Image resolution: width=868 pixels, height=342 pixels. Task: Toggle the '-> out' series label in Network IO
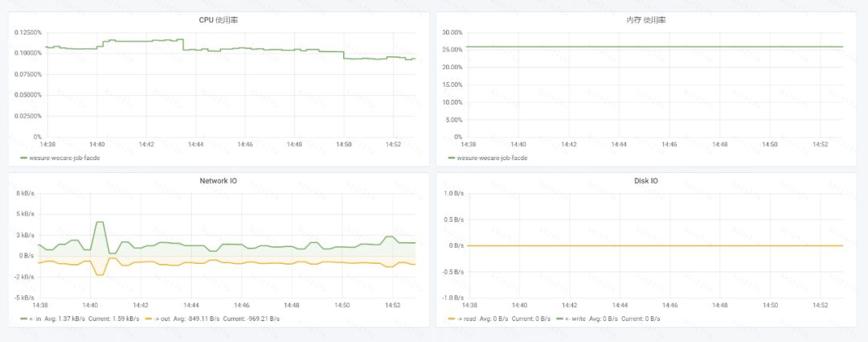[x=163, y=319]
